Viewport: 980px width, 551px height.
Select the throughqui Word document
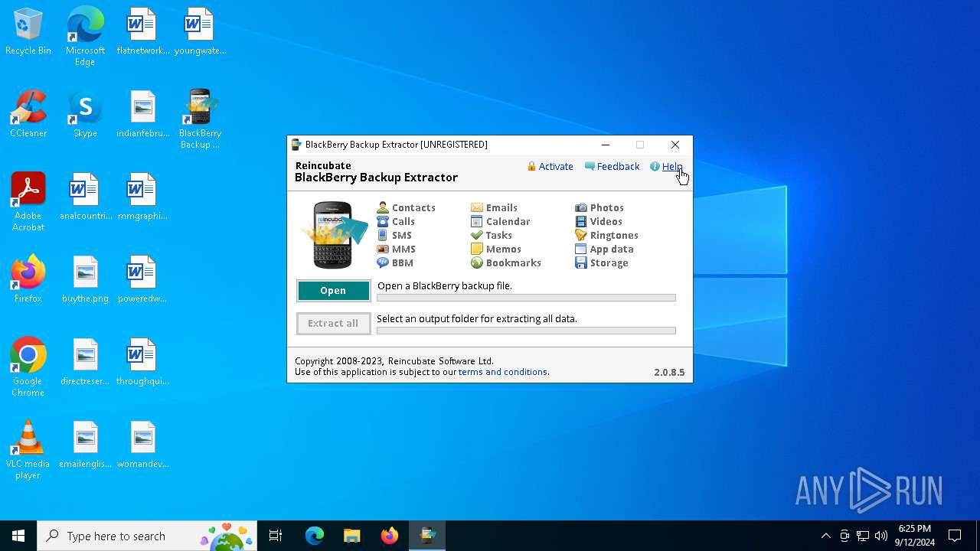[x=143, y=363]
